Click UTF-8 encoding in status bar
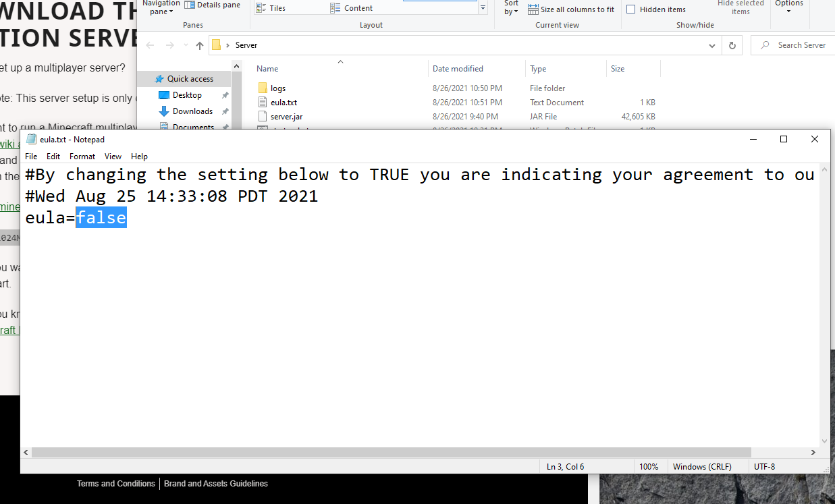The height and width of the screenshot is (504, 835). click(764, 467)
